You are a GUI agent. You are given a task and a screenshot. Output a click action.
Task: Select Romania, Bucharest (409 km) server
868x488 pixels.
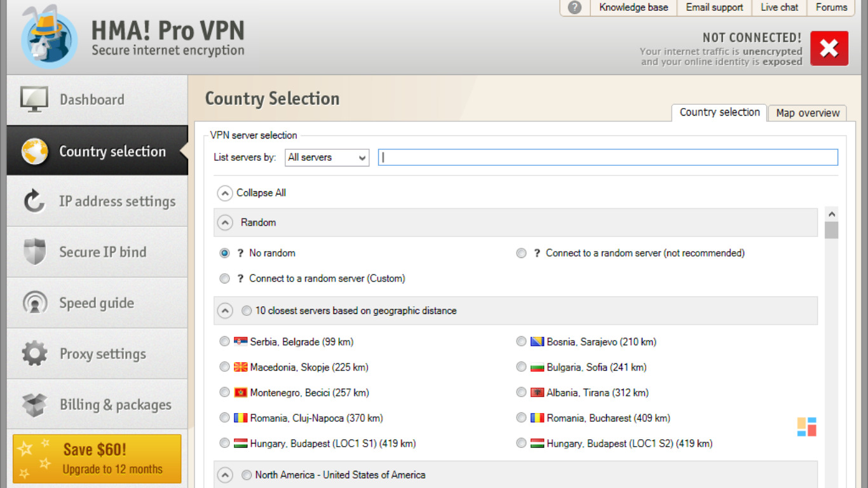521,418
